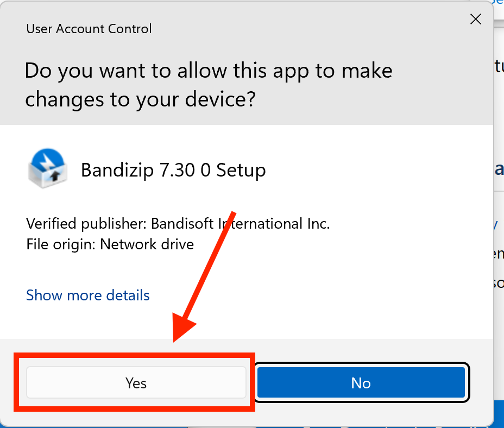Click the File origin Network drive text
Image resolution: width=504 pixels, height=428 pixels.
(x=110, y=244)
